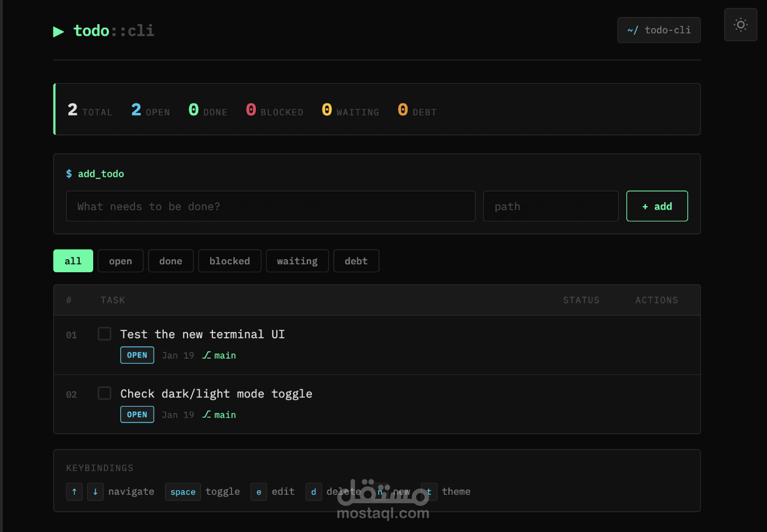Check off 'Check dark/light mode toggle'
The image size is (767, 532).
(x=104, y=393)
